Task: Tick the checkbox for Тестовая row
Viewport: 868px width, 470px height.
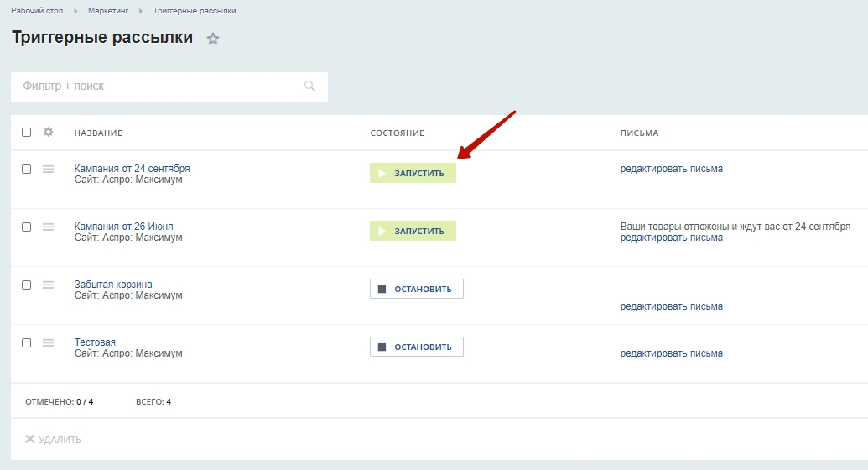Action: pyautogui.click(x=27, y=342)
